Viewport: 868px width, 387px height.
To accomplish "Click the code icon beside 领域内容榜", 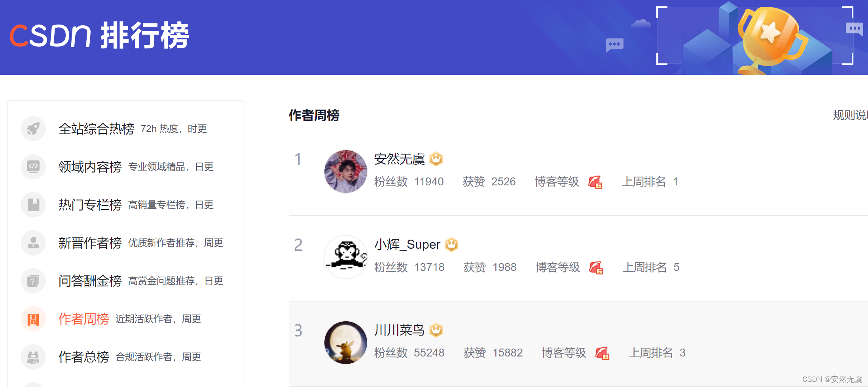I will [x=33, y=167].
